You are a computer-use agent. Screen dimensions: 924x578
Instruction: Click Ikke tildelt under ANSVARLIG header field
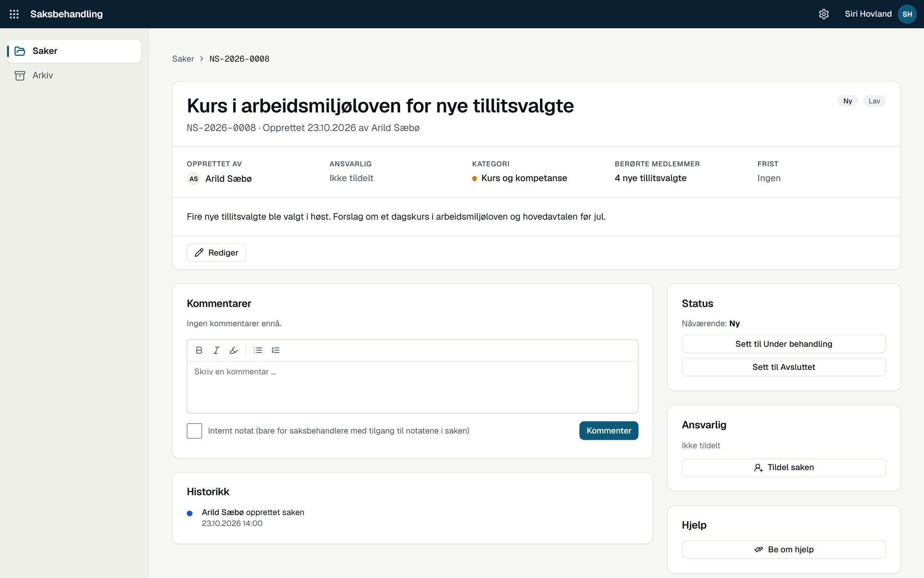tap(351, 178)
